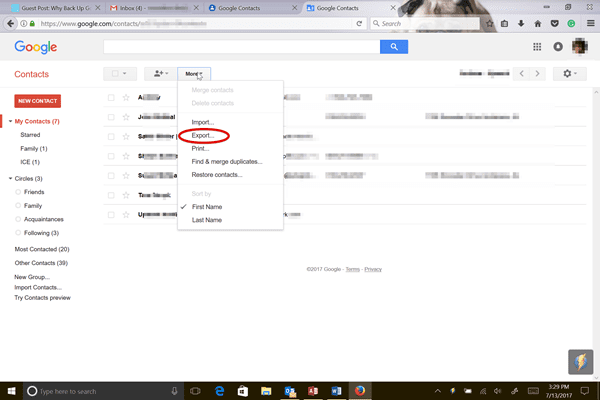
Task: Click the NEW CONTACT button
Action: [x=38, y=101]
